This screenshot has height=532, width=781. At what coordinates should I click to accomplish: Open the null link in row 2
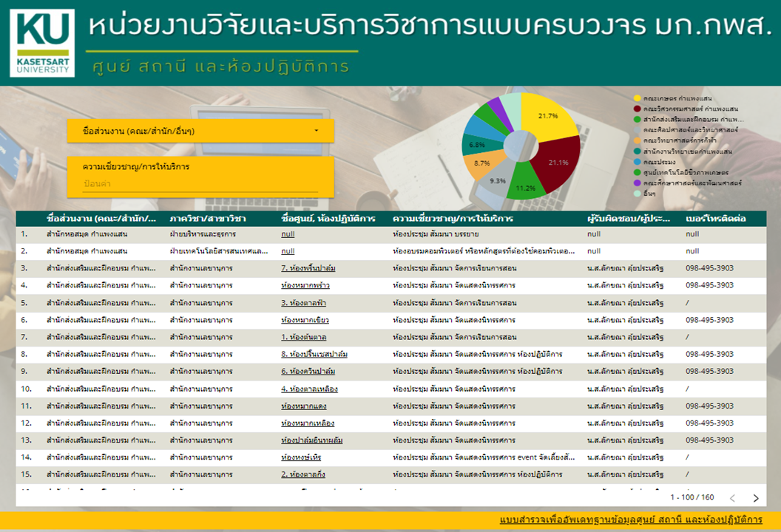(288, 251)
